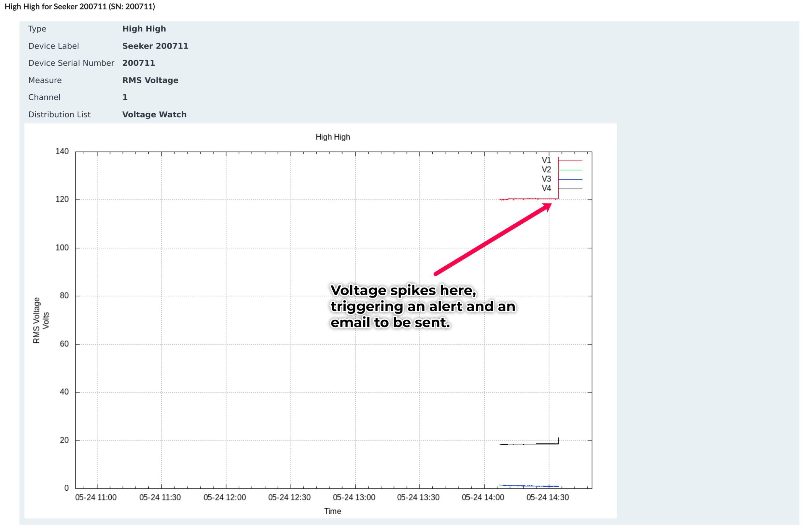Screen dimensions: 808x532
Task: Select the RMS Voltage measure value
Action: click(x=151, y=80)
